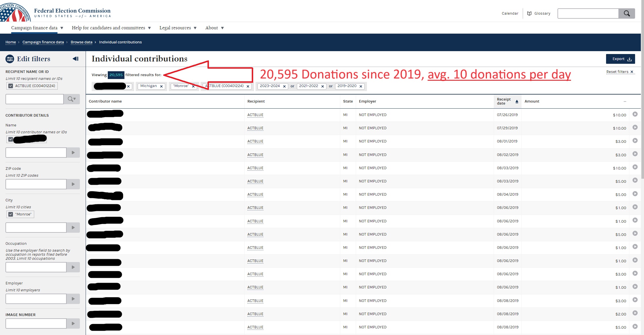
Task: Click the ZIP code input field
Action: click(x=36, y=184)
